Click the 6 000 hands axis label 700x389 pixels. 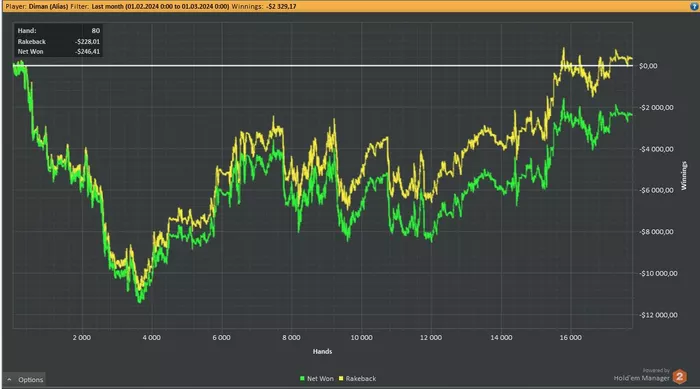coord(221,338)
